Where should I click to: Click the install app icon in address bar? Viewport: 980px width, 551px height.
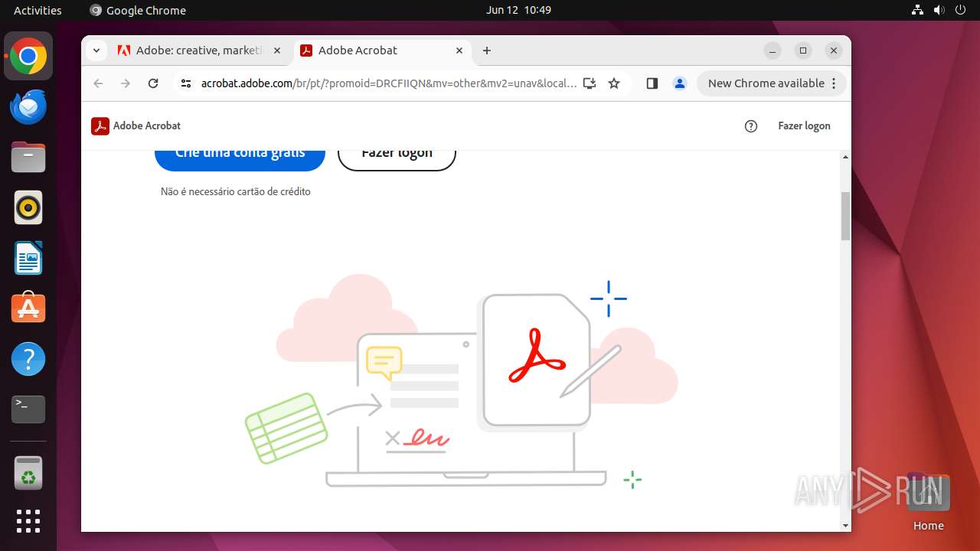[x=590, y=83]
